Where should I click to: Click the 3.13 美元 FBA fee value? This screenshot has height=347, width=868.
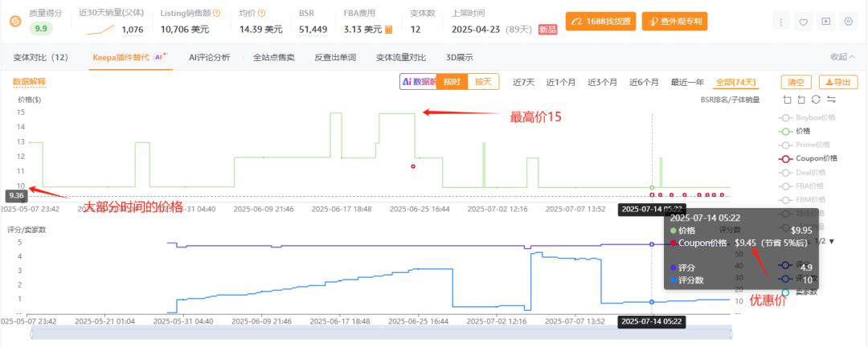point(362,30)
